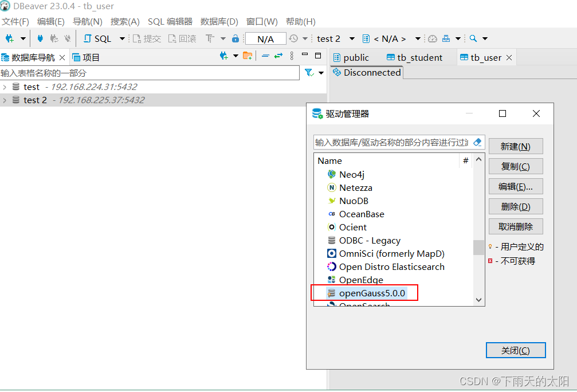
Task: Click the 取消删除 button
Action: (x=516, y=226)
